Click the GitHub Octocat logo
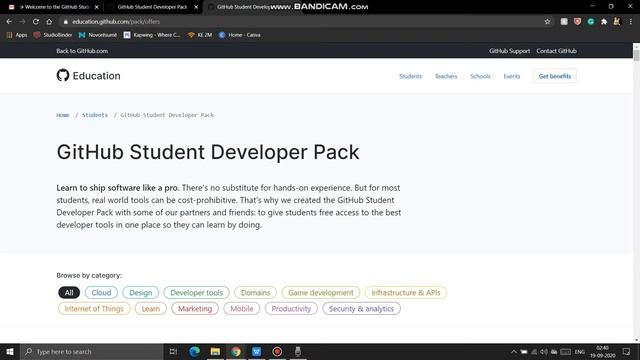The width and height of the screenshot is (640, 360). tap(63, 76)
